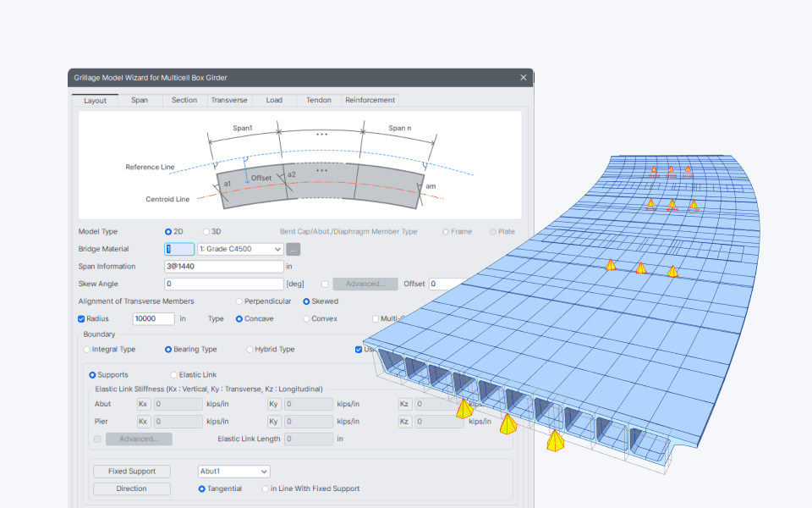Click the Direction button
The width and height of the screenshot is (812, 508).
[x=132, y=489]
